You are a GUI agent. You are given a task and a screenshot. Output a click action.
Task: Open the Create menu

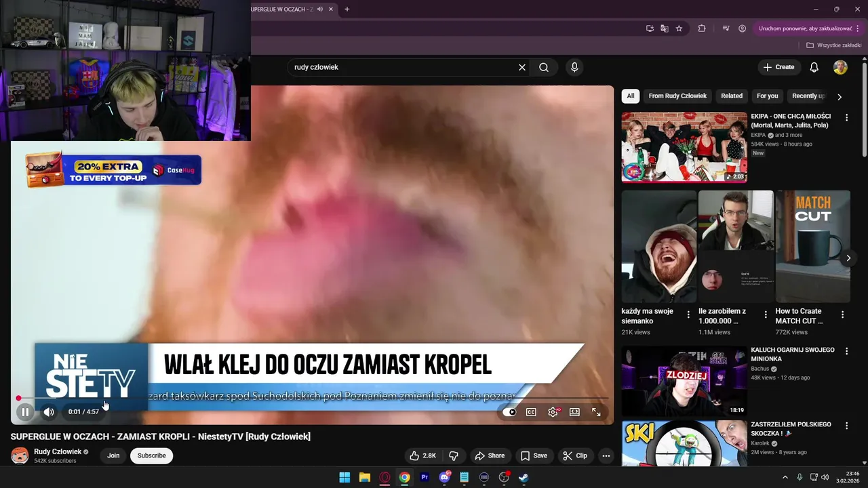(x=778, y=67)
